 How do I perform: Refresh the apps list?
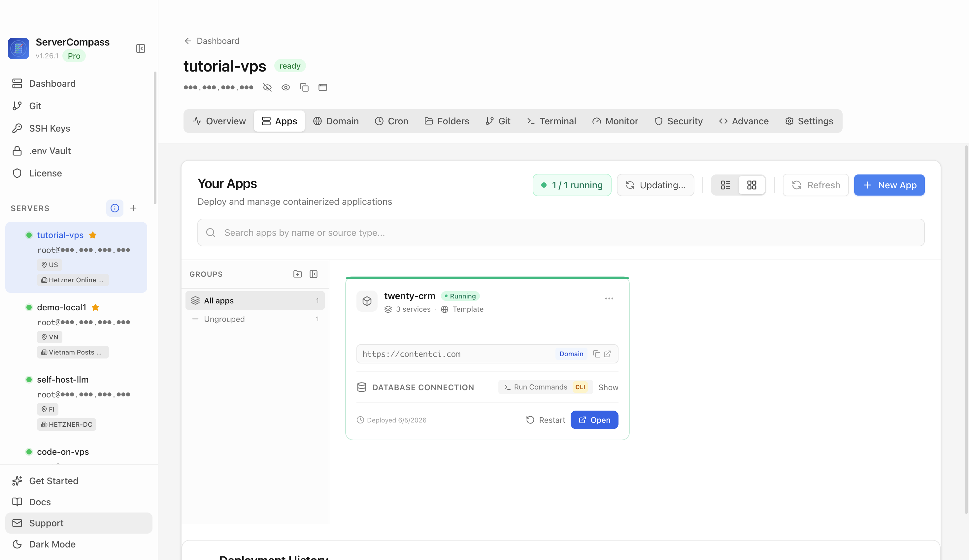(816, 185)
